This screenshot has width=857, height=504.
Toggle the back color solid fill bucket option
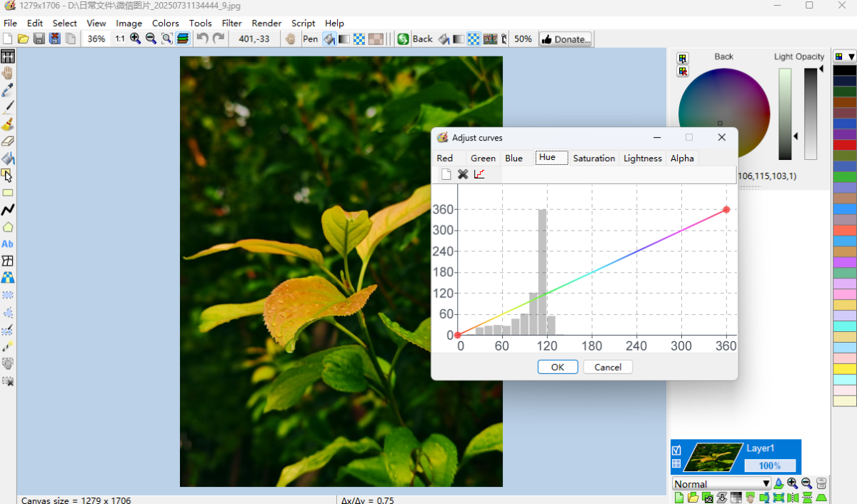click(x=443, y=39)
